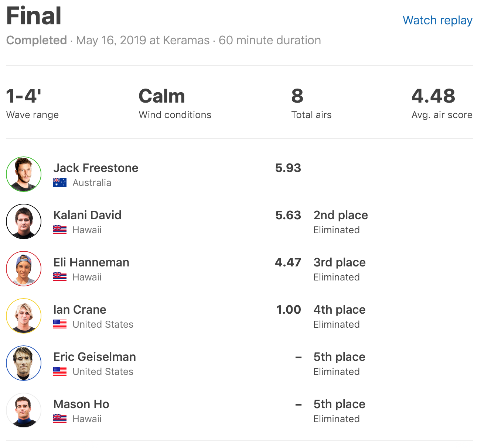Click US flag under Eric Geiselman
This screenshot has width=481, height=448.
(x=60, y=372)
